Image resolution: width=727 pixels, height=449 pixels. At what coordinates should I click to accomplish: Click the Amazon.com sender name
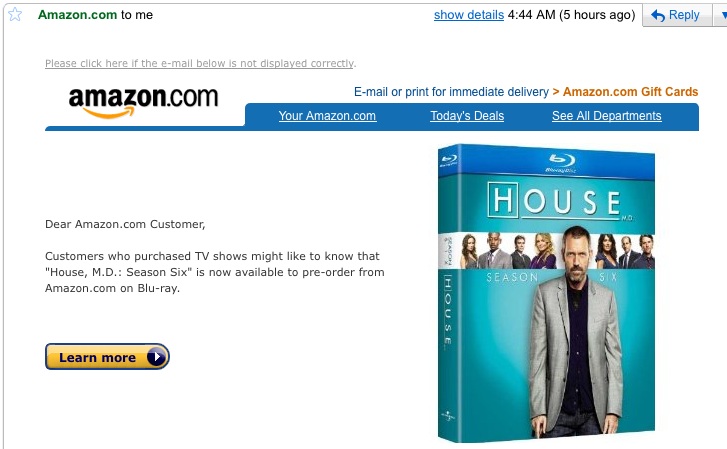(x=77, y=15)
